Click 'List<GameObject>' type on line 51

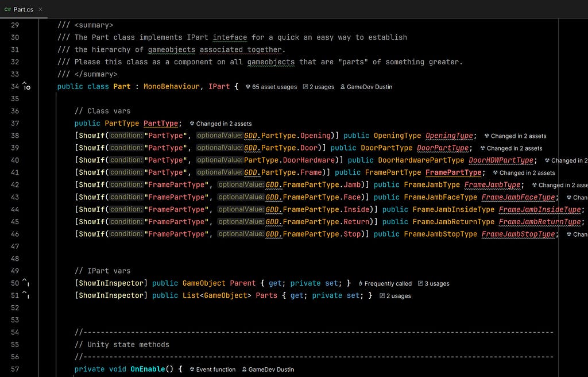tap(216, 295)
